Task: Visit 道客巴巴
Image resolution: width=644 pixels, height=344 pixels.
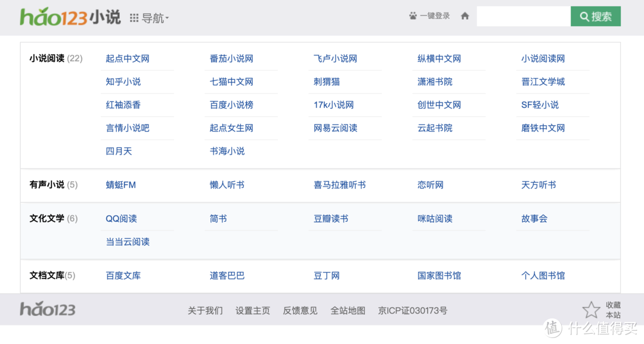Action: pyautogui.click(x=227, y=276)
